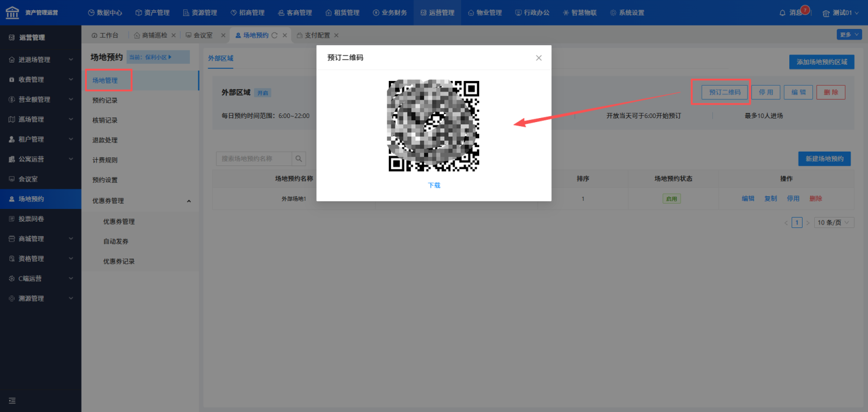
Task: Click the 资产管理运营 logo icon
Action: pyautogui.click(x=12, y=12)
